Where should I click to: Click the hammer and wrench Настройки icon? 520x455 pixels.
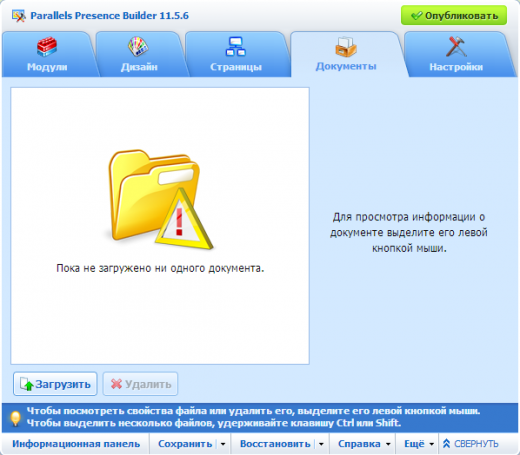(x=456, y=46)
